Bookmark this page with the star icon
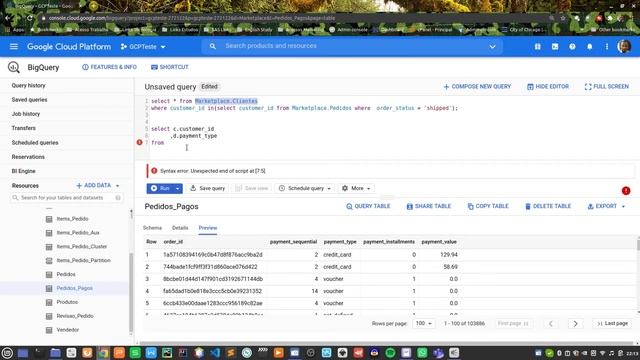This screenshot has width=640, height=360. click(563, 18)
